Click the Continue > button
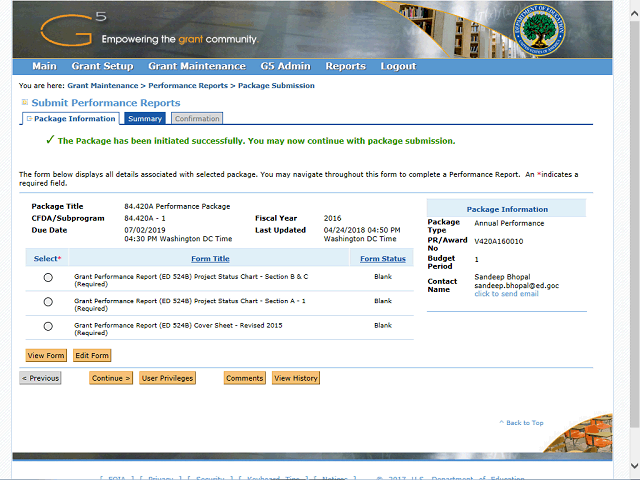The width and height of the screenshot is (640, 480). coord(111,378)
